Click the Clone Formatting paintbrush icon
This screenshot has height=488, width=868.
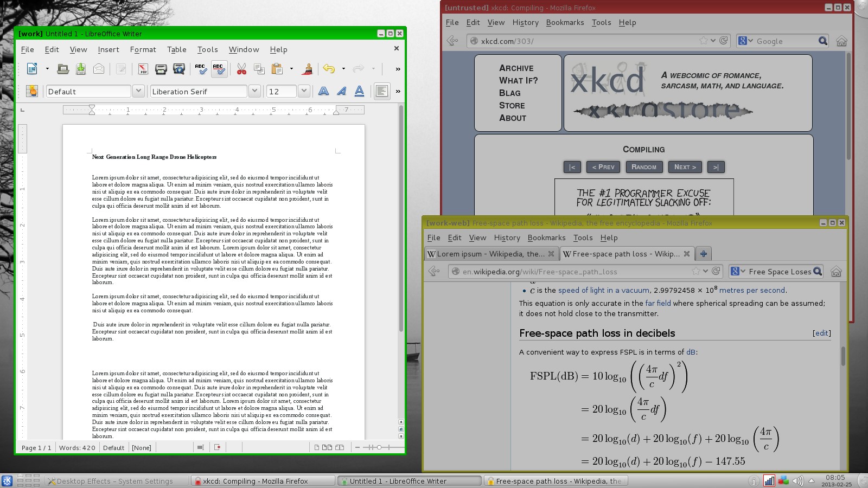307,69
